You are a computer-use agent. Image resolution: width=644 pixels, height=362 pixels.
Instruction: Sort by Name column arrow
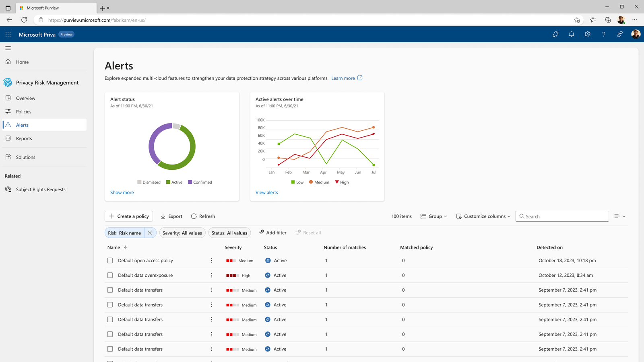point(125,247)
